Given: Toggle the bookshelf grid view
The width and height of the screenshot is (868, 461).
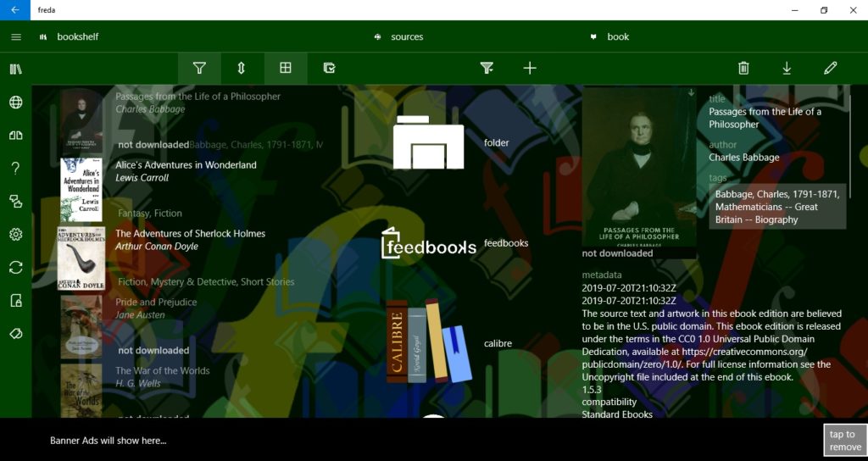Looking at the screenshot, I should tap(286, 68).
